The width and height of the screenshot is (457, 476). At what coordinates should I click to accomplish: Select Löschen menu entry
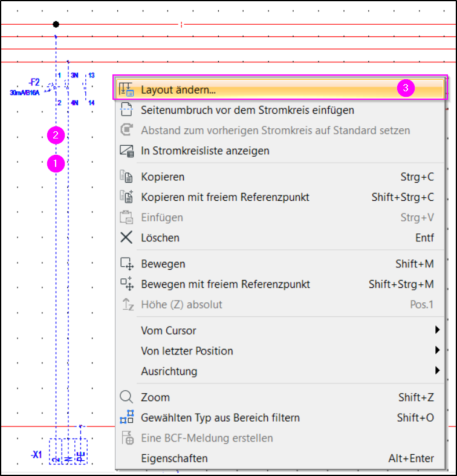click(x=280, y=238)
